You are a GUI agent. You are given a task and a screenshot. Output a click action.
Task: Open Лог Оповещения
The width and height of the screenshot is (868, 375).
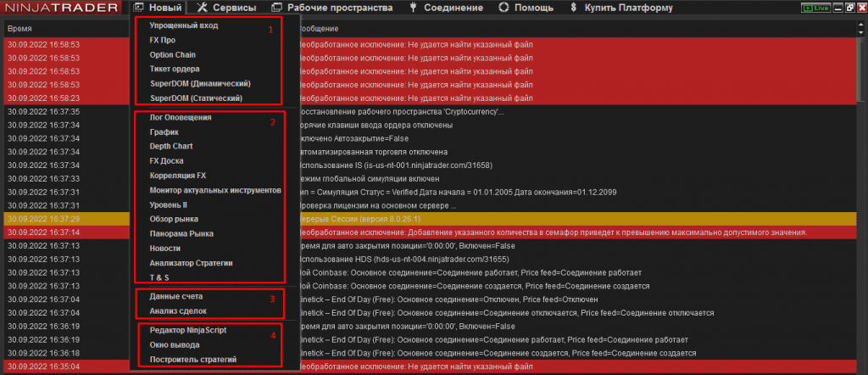(180, 117)
